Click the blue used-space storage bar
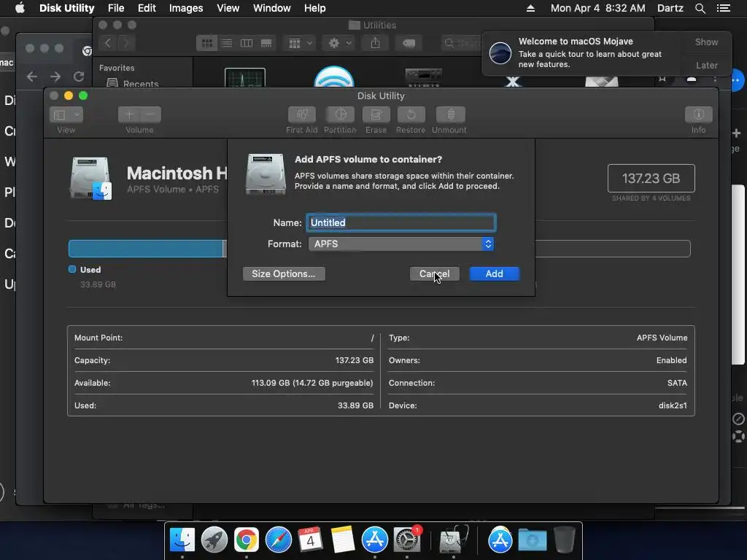 pos(146,249)
